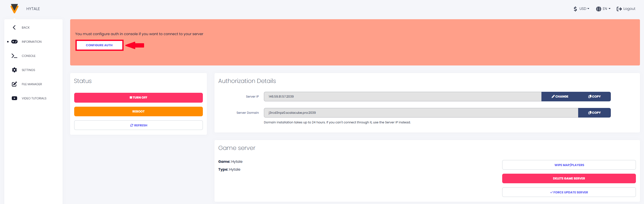644x204 pixels.
Task: Refresh the server status
Action: click(x=139, y=125)
